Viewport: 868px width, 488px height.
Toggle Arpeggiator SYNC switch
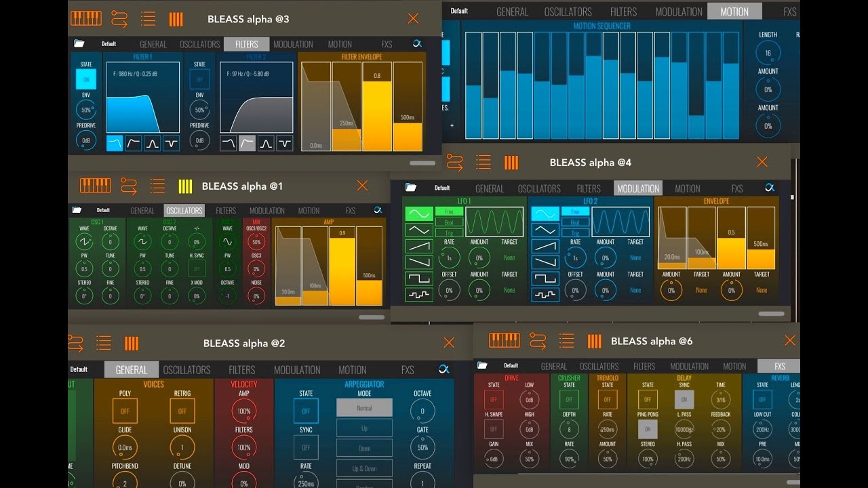click(x=306, y=447)
